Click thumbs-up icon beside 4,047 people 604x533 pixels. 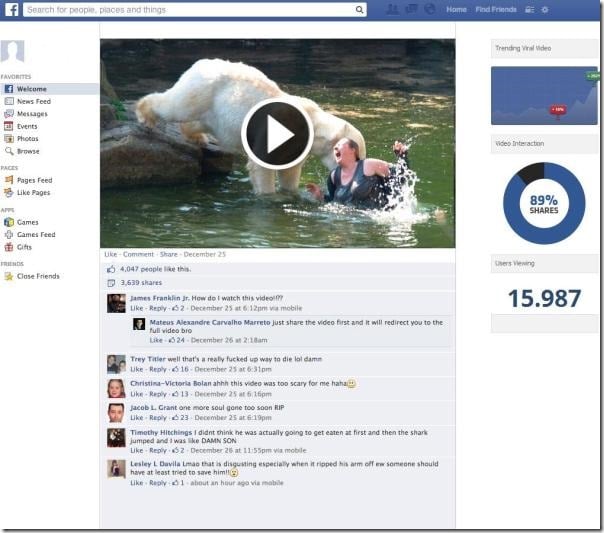(x=111, y=269)
